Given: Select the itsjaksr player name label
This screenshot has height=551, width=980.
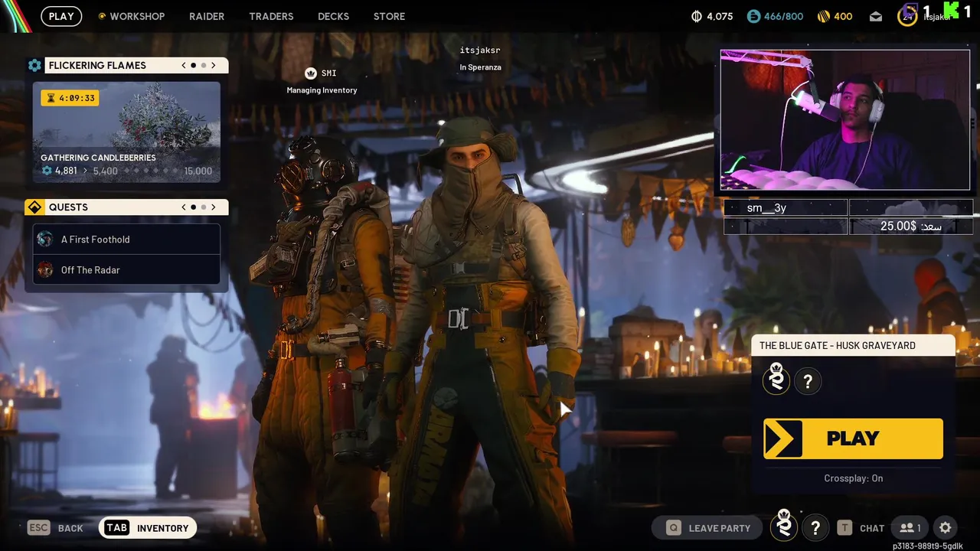Looking at the screenshot, I should click(480, 51).
